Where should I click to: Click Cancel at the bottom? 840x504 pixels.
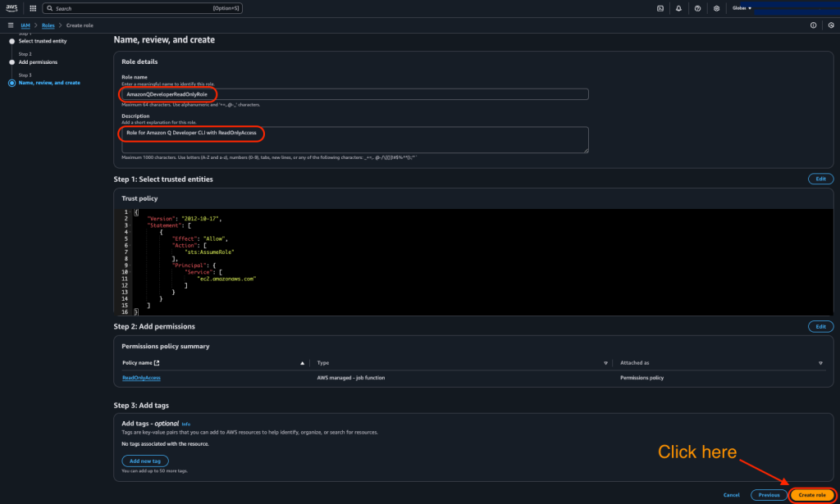(731, 495)
